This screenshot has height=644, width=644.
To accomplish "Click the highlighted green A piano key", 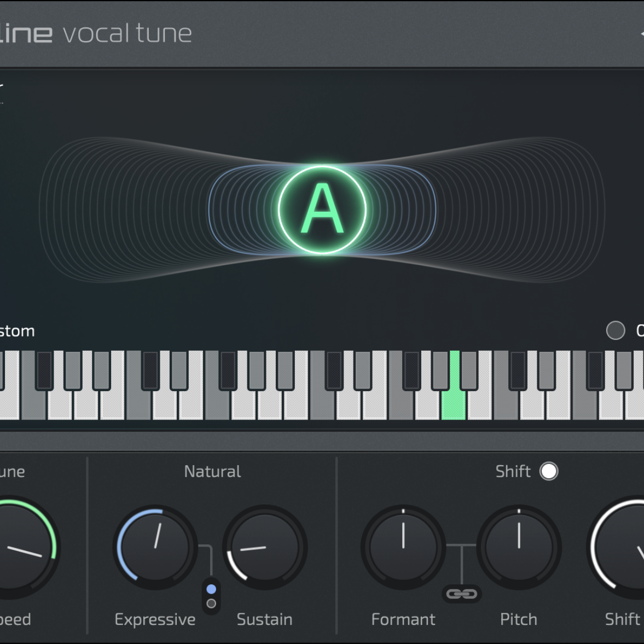I will coord(454,404).
